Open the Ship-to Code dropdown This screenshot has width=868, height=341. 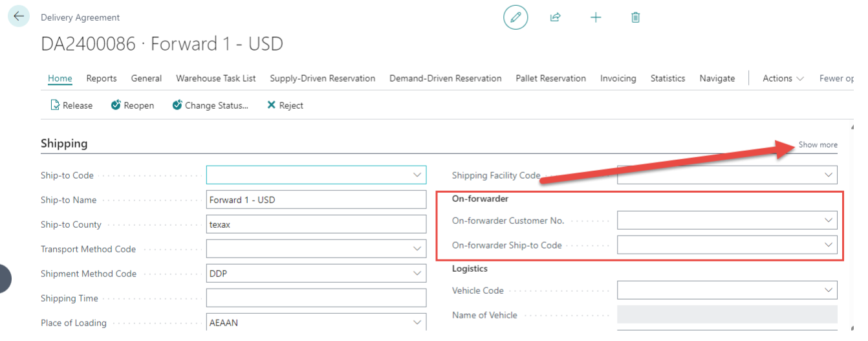(x=417, y=175)
